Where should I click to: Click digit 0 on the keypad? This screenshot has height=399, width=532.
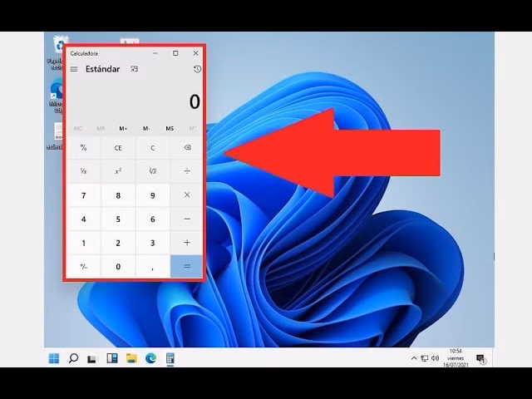coord(118,267)
